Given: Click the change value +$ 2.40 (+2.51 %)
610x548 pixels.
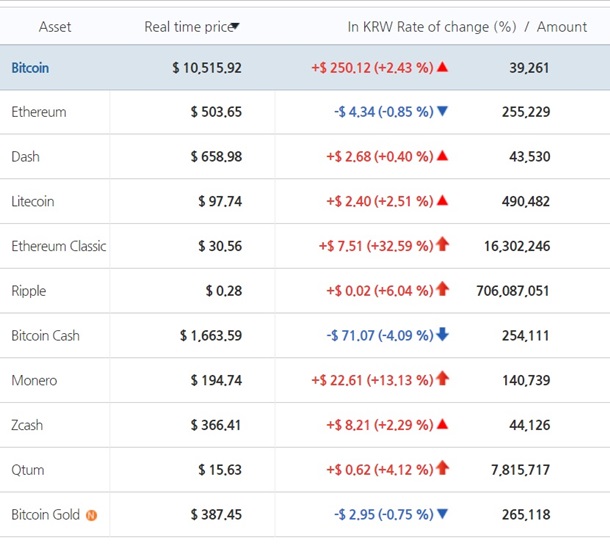Looking at the screenshot, I should (x=380, y=201).
